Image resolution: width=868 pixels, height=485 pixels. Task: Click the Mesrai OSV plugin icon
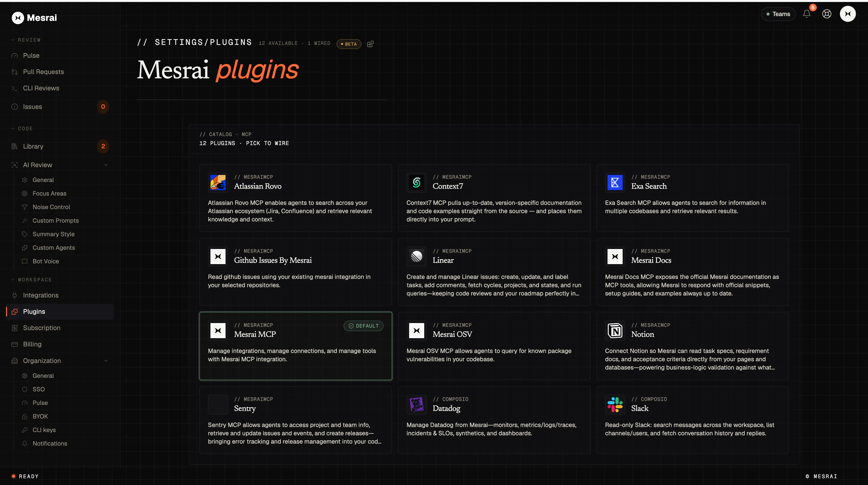tap(416, 330)
